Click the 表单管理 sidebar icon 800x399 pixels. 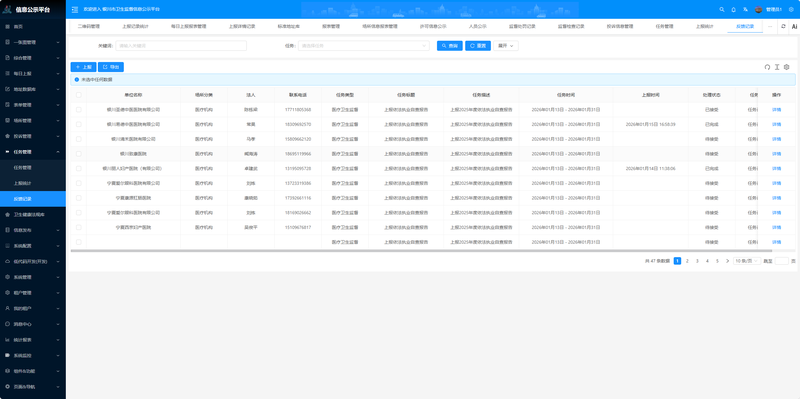click(7, 105)
